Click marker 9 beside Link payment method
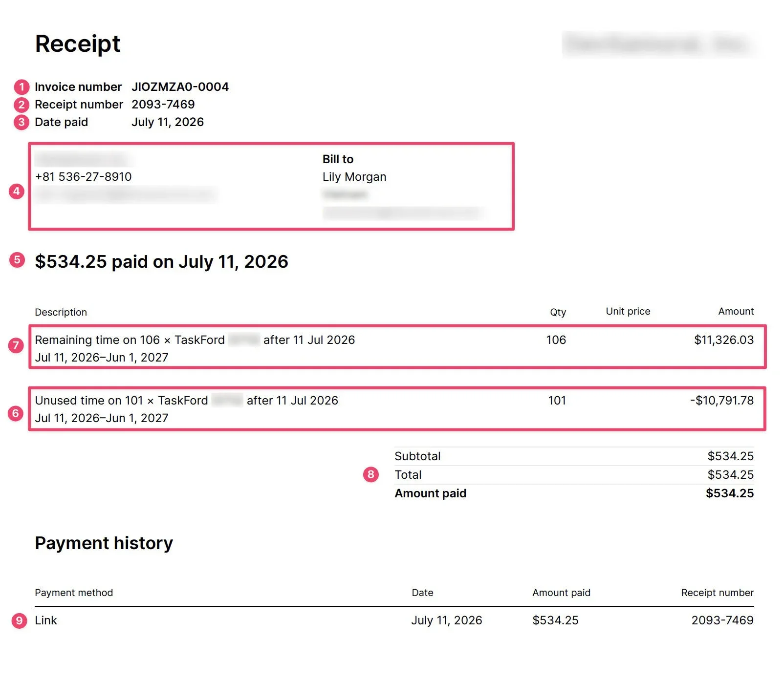This screenshot has height=682, width=784. click(19, 620)
